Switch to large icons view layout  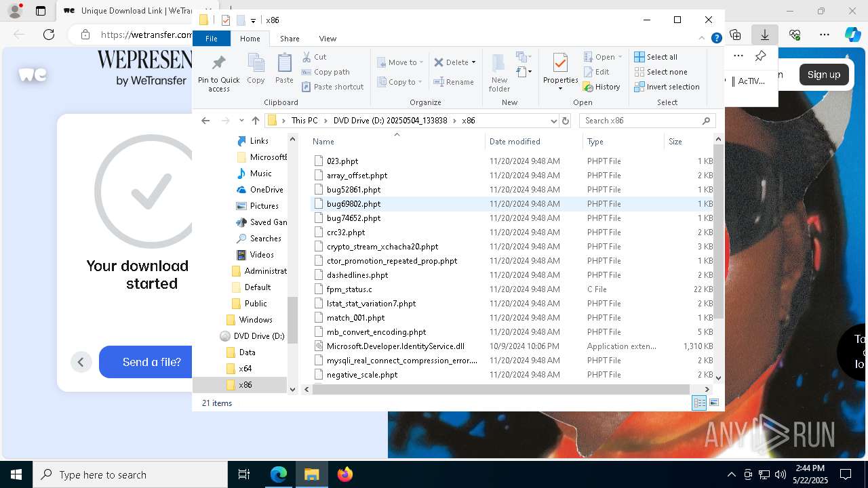[713, 403]
